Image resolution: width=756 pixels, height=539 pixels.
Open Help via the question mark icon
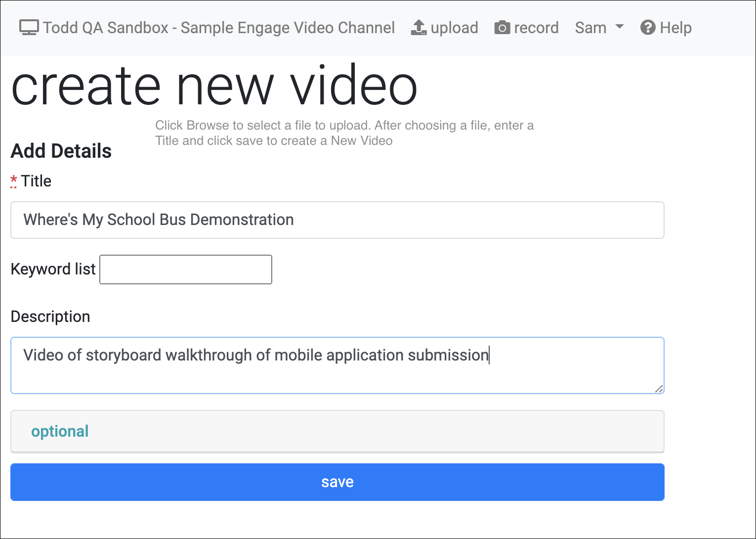tap(648, 27)
